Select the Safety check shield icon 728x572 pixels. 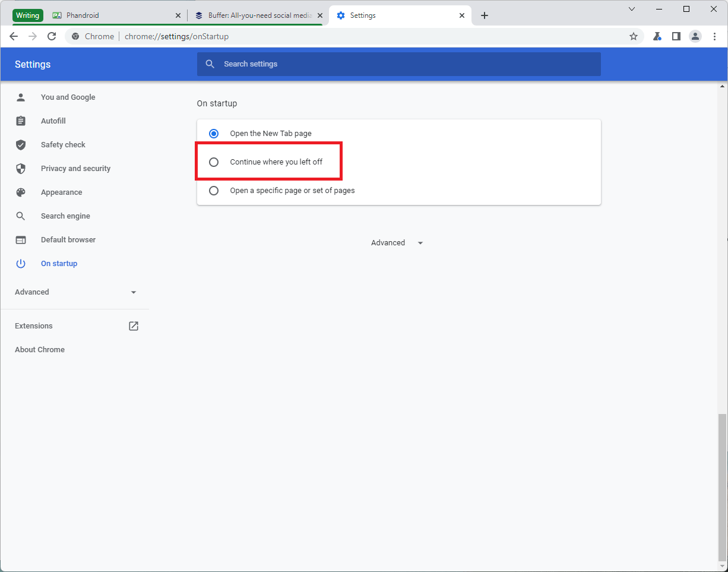[21, 144]
